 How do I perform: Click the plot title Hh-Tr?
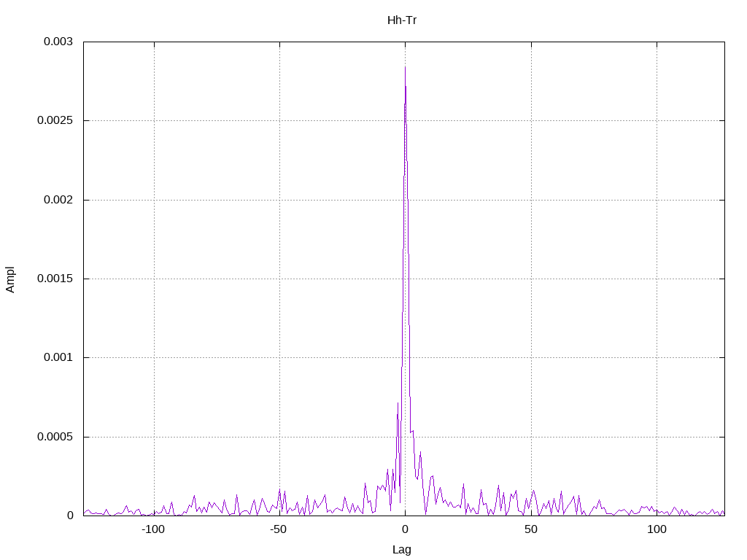pos(402,20)
